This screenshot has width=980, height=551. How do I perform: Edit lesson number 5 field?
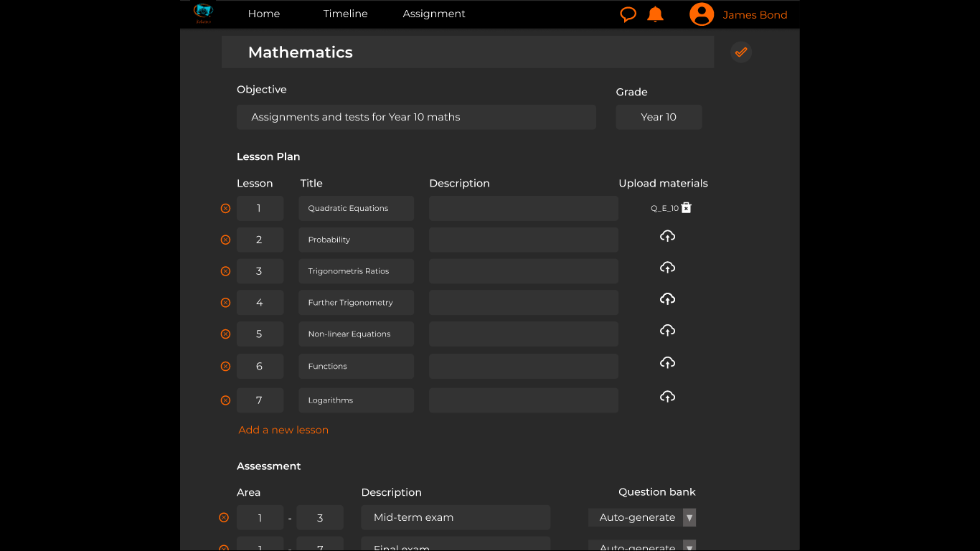(x=260, y=334)
